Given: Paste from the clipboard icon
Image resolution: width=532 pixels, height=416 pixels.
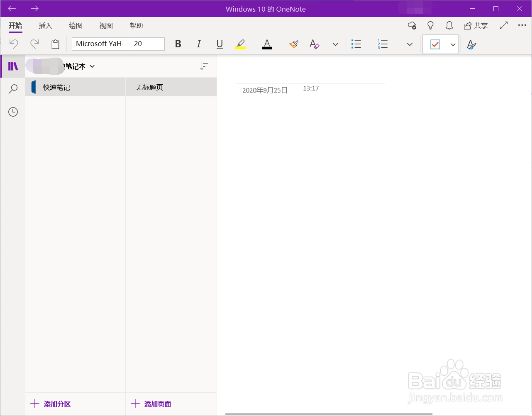Looking at the screenshot, I should (55, 44).
